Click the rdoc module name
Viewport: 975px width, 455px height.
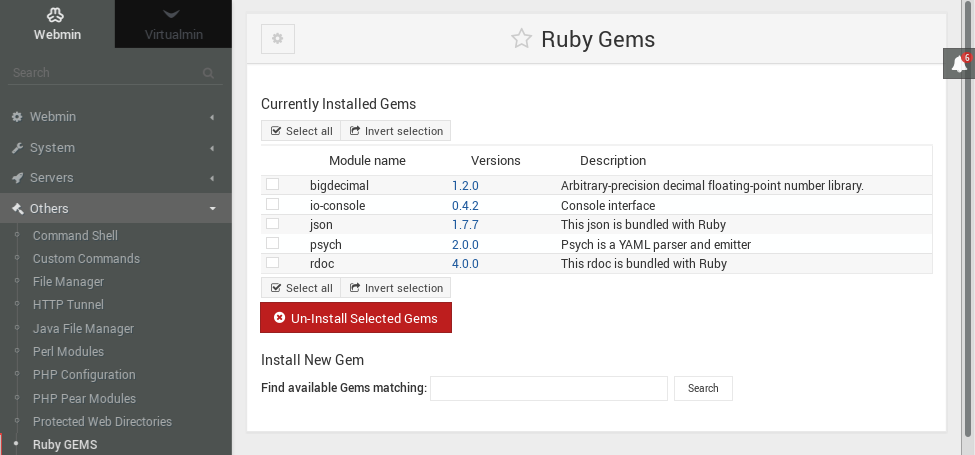[322, 264]
